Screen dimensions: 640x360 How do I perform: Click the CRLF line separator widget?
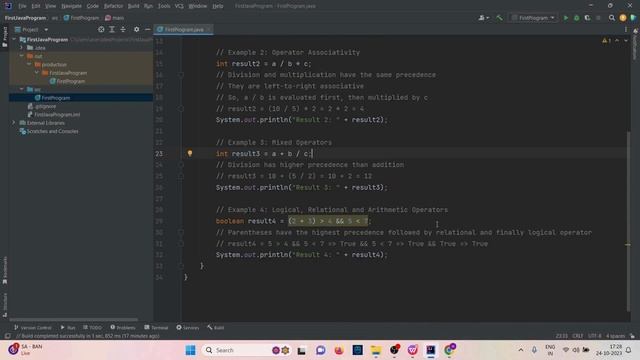coord(578,336)
